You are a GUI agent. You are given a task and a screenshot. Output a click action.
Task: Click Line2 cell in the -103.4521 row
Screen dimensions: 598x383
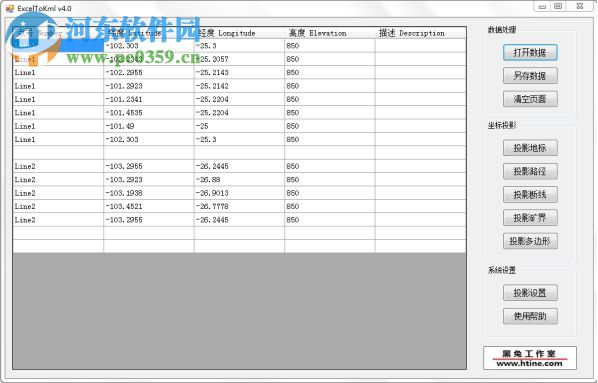point(58,206)
